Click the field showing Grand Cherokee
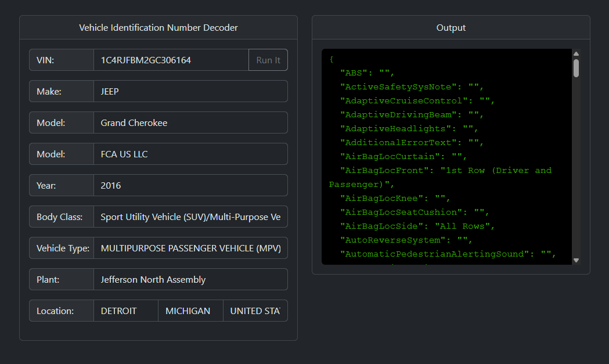This screenshot has height=364, width=609. pos(190,122)
